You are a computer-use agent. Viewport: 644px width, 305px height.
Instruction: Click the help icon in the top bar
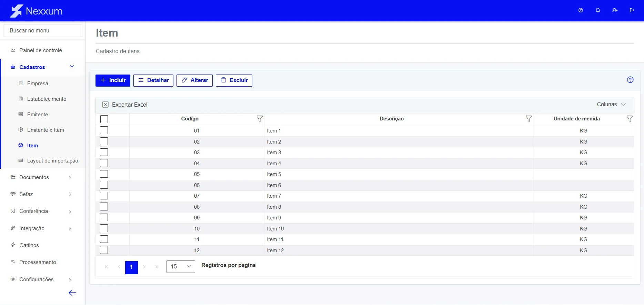(581, 10)
